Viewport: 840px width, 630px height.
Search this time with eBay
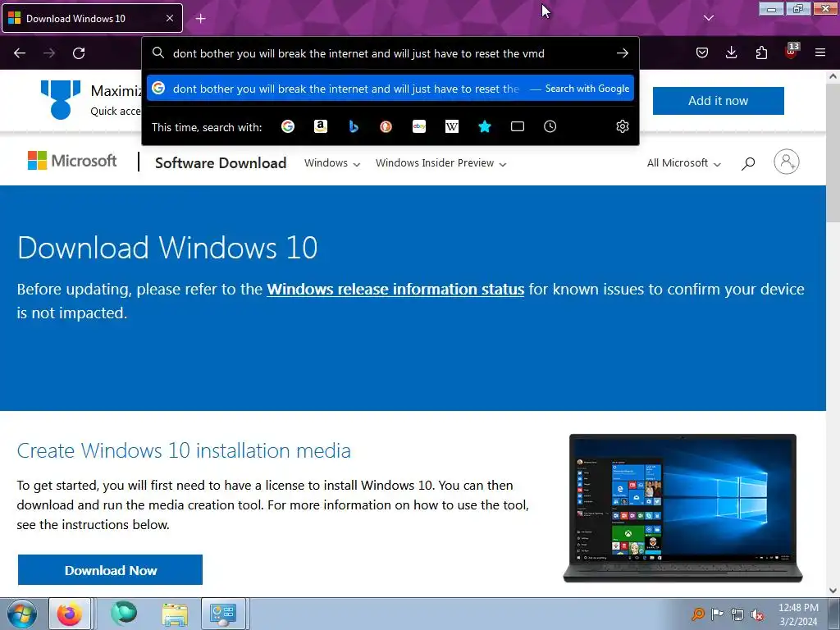(x=419, y=126)
